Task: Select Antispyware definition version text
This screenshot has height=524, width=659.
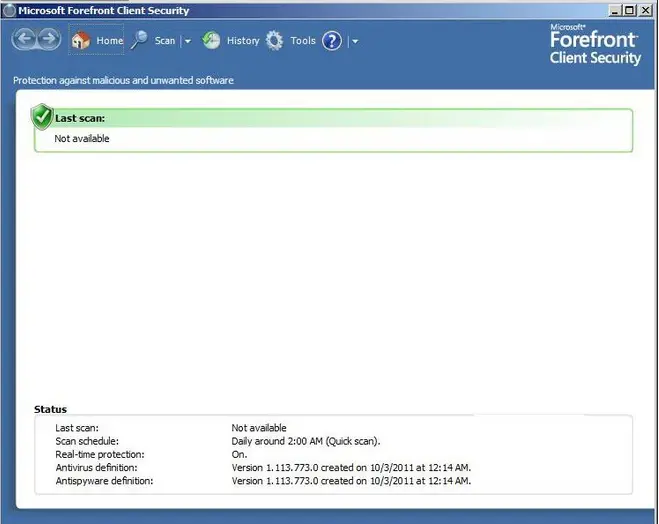Action: (x=351, y=481)
